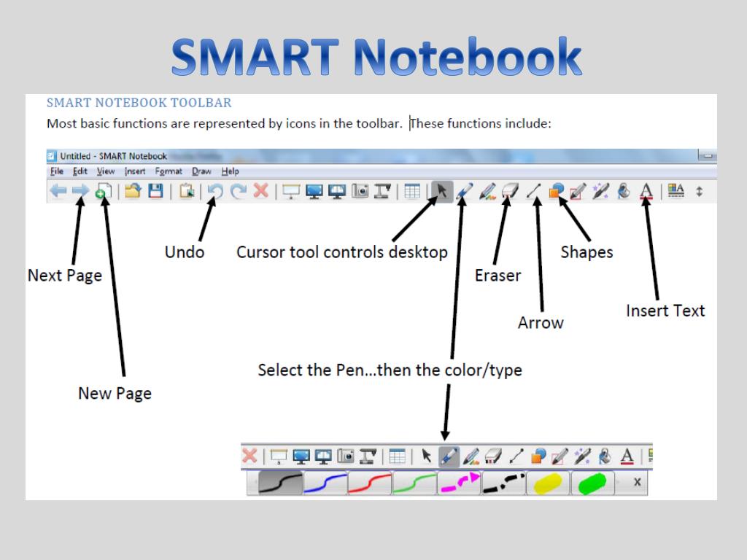This screenshot has width=747, height=560.
Task: Choose the magenta dashed arrow pen style
Action: tap(460, 483)
